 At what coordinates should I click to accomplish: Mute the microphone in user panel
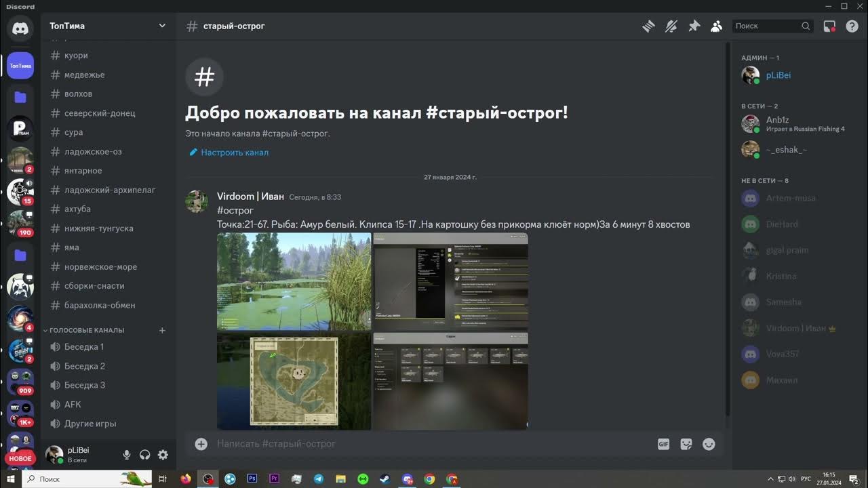coord(126,455)
